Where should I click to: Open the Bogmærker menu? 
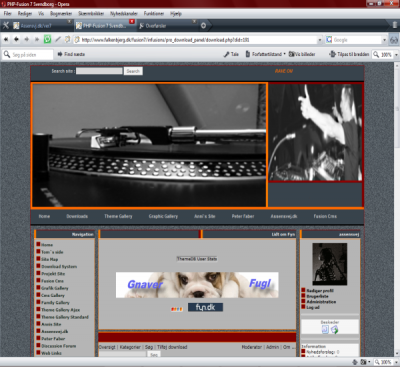[x=61, y=14]
